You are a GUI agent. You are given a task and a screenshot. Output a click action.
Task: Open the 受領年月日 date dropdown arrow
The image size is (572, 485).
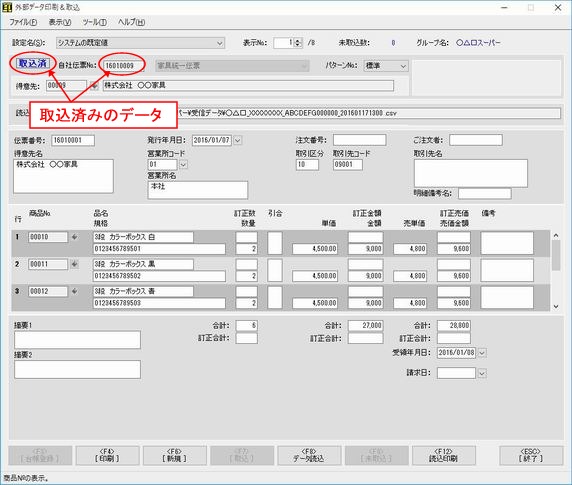point(482,353)
